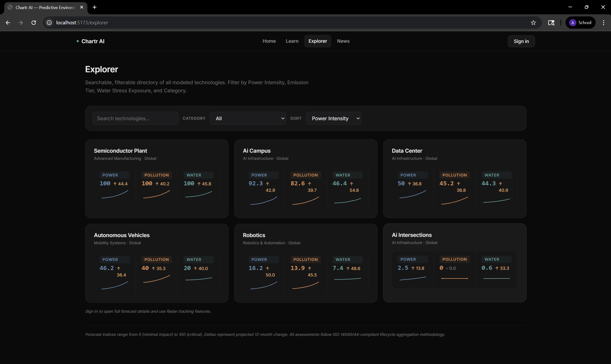Viewport: 611px width, 364px height.
Task: Click the tab search sidebar icon
Action: pyautogui.click(x=551, y=23)
